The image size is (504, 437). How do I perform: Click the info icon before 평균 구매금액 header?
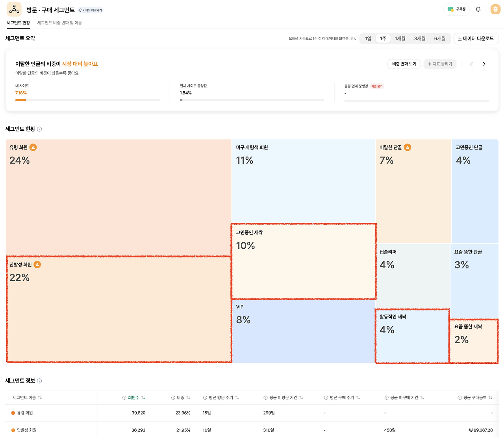click(x=460, y=398)
